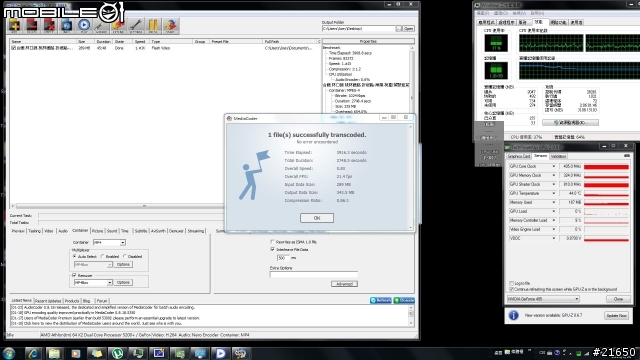
Task: Click OK in the transcoded dialog
Action: click(317, 218)
